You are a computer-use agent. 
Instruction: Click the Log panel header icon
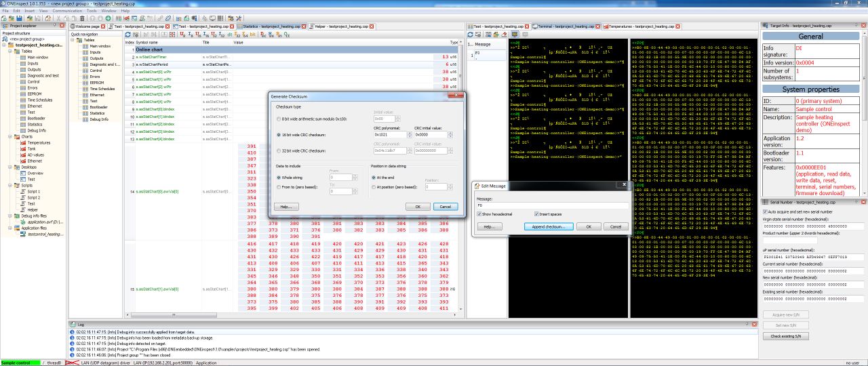tap(73, 324)
